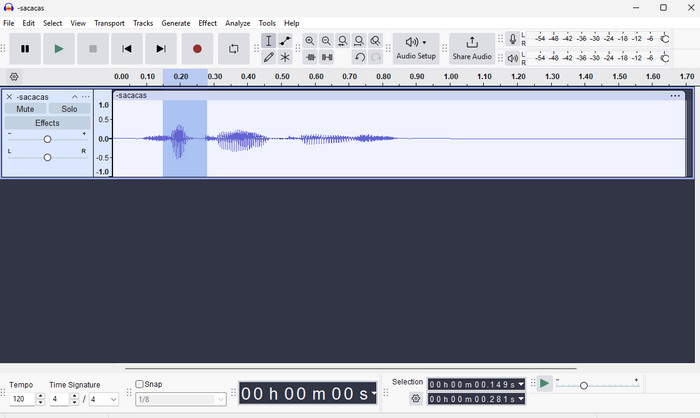Enable the Snap checkbox
Image resolution: width=700 pixels, height=418 pixels.
[x=139, y=384]
